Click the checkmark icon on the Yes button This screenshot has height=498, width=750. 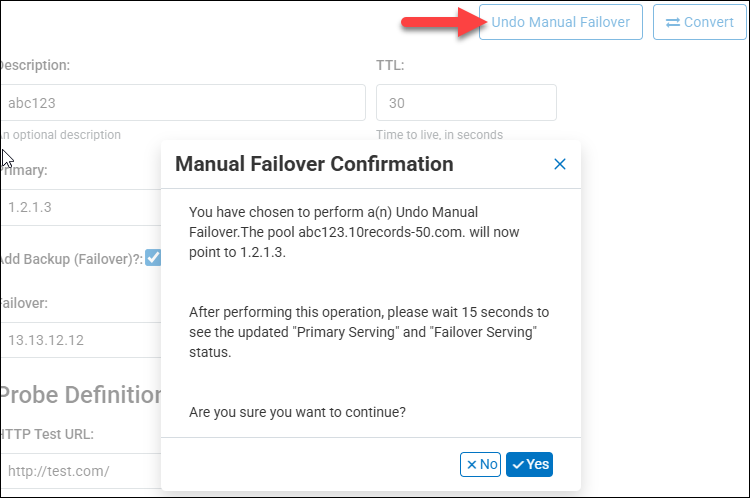pyautogui.click(x=518, y=464)
